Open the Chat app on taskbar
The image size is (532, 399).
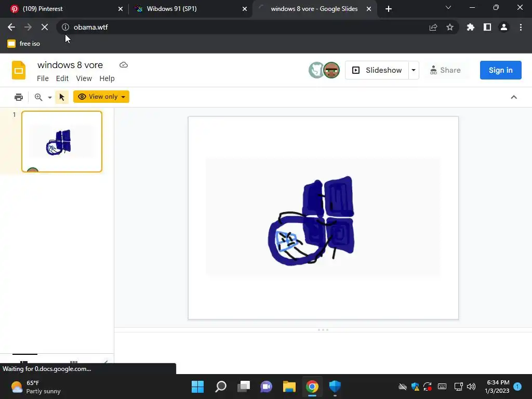pyautogui.click(x=267, y=387)
